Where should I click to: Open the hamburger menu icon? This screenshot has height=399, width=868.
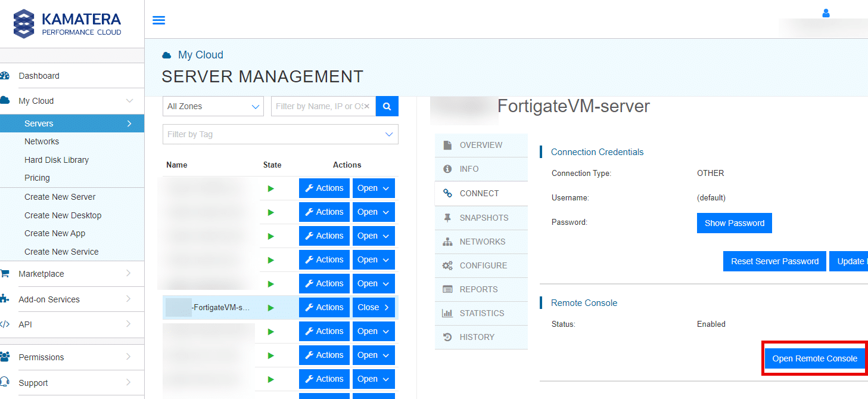click(158, 20)
